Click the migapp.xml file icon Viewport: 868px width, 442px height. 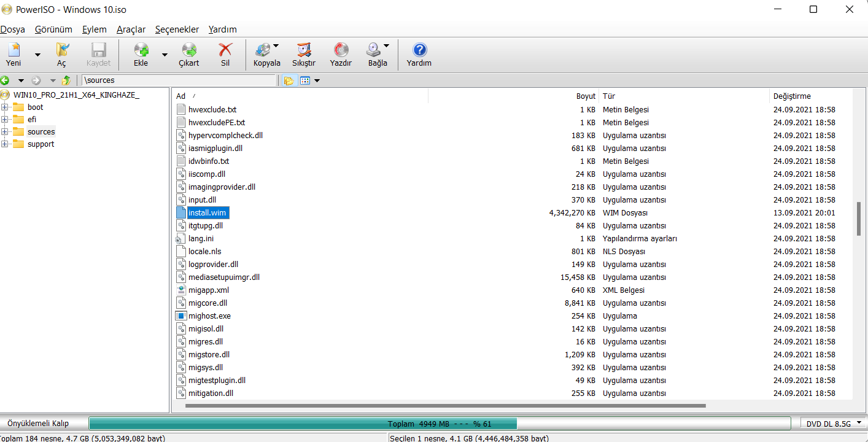tap(180, 290)
